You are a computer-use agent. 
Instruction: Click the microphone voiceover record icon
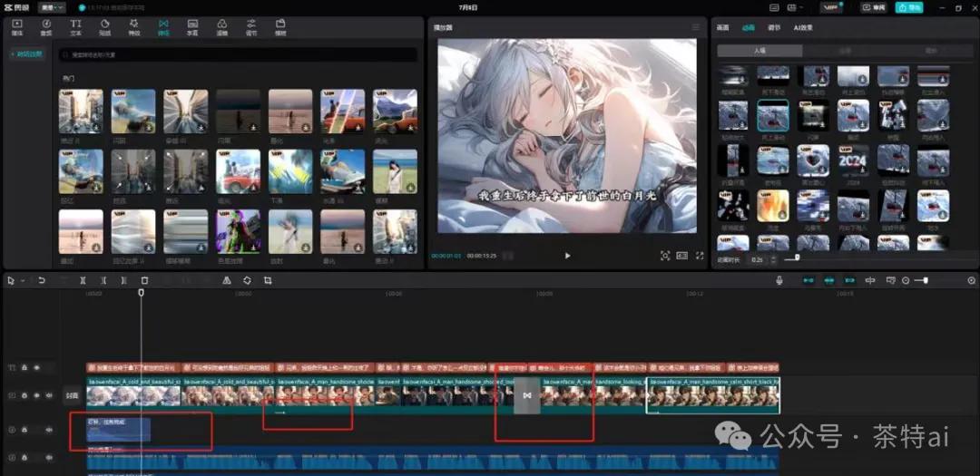[779, 281]
